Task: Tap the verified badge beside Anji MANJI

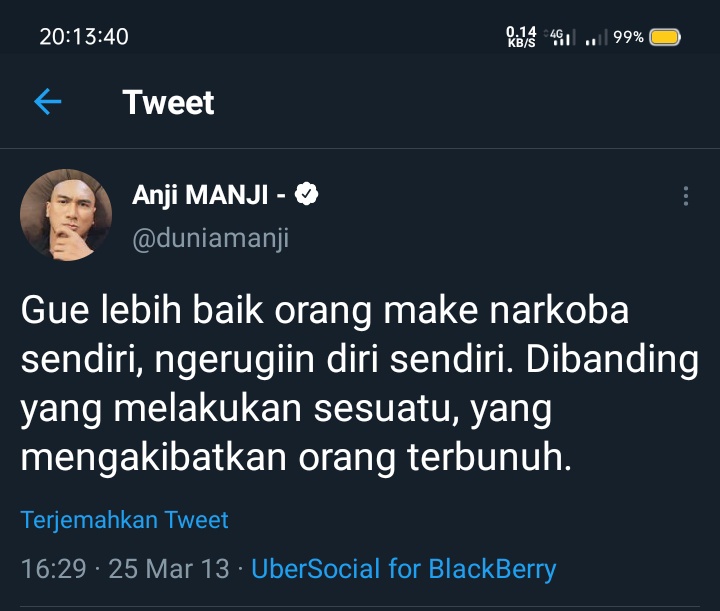Action: (x=309, y=195)
